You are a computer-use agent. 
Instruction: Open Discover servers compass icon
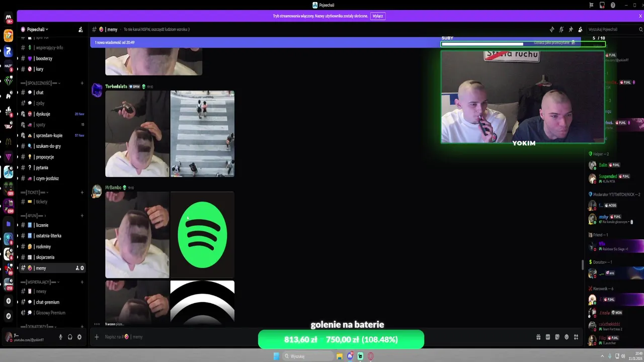[8, 316]
